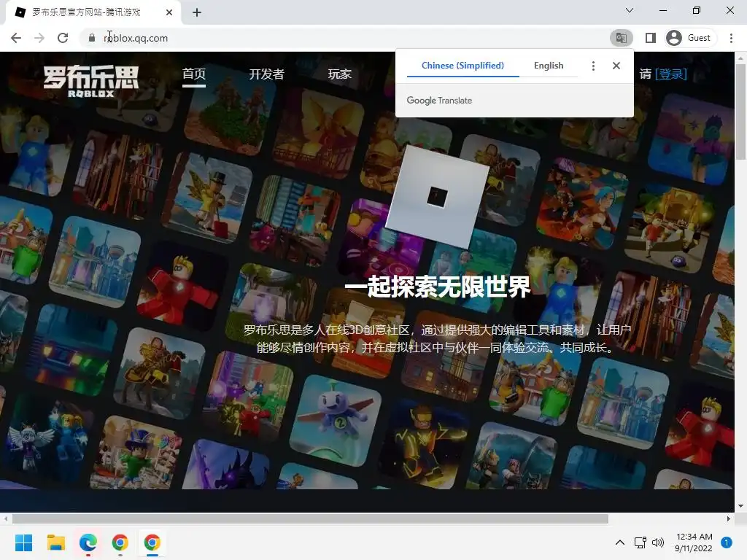
Task: Open a new tab with the plus button
Action: (197, 12)
